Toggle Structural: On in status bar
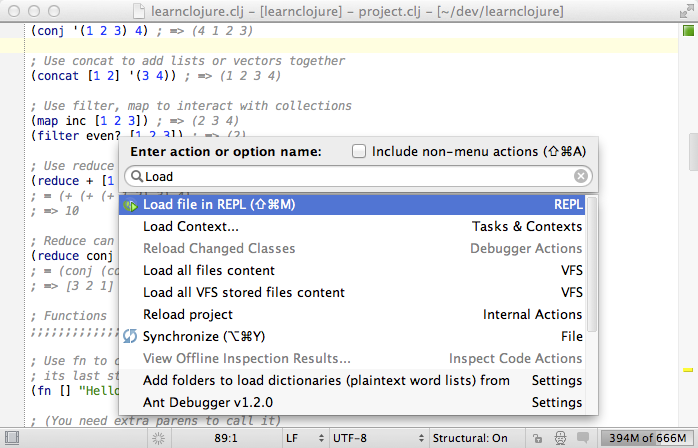The width and height of the screenshot is (698, 448). [x=470, y=438]
